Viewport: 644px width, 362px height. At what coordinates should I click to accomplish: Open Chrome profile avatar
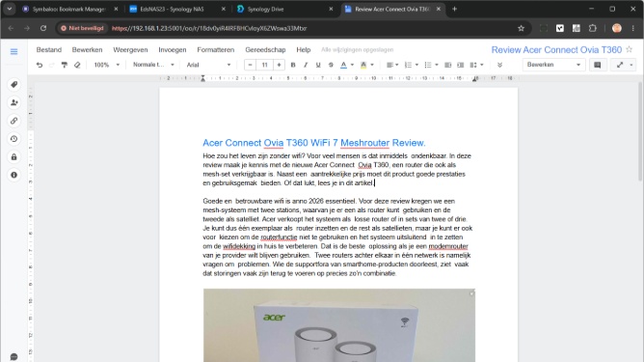coord(616,28)
